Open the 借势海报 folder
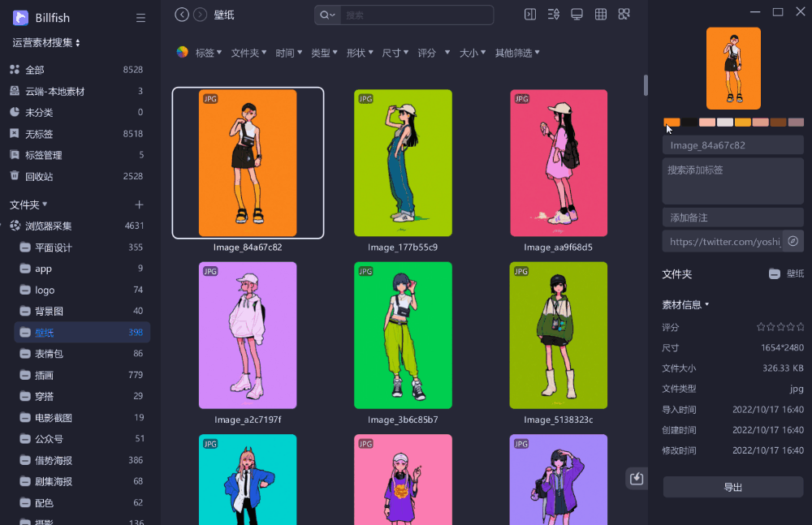The width and height of the screenshot is (812, 525). (82, 460)
